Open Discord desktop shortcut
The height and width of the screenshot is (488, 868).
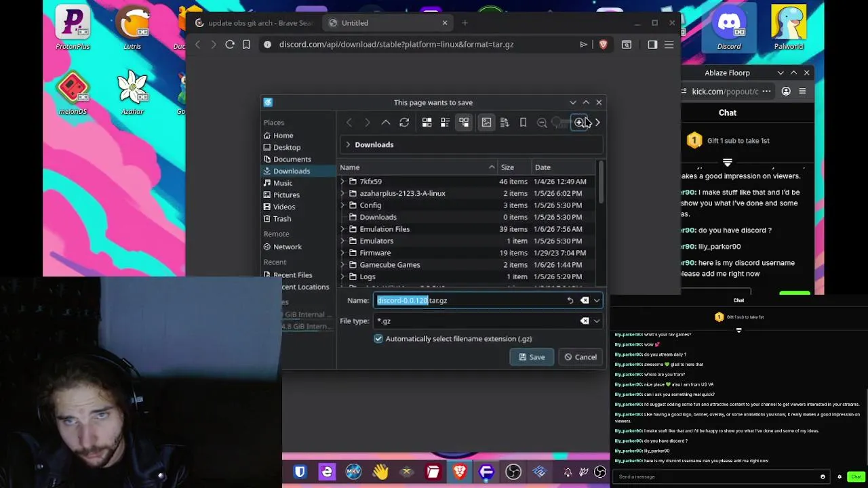(x=729, y=27)
